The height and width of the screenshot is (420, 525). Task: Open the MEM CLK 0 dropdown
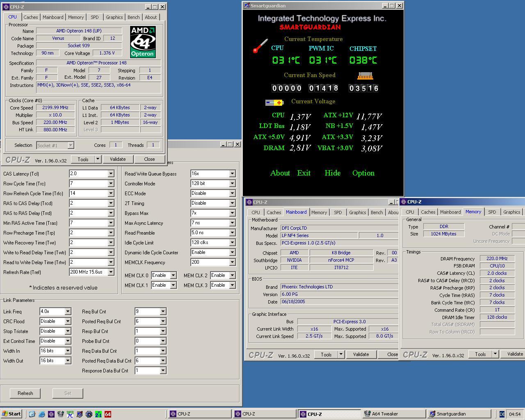173,275
